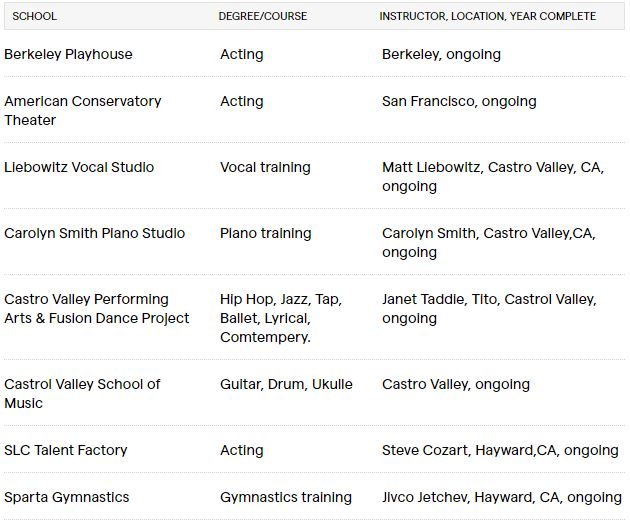Click the 'Carolyn Smith, Castro Valley,CA' cell
The image size is (630, 524).
pyautogui.click(x=489, y=243)
